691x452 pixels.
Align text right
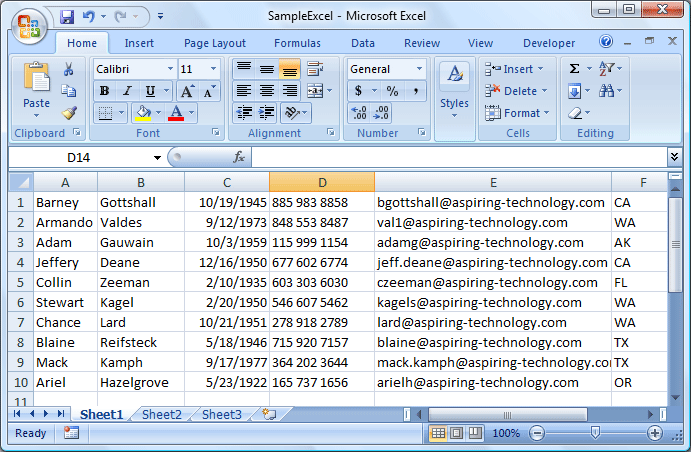[x=289, y=91]
